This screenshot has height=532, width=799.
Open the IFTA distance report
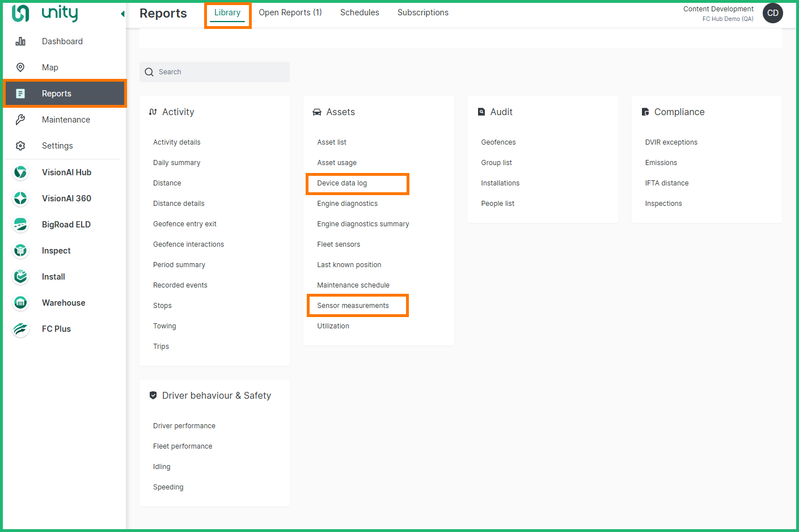(666, 183)
